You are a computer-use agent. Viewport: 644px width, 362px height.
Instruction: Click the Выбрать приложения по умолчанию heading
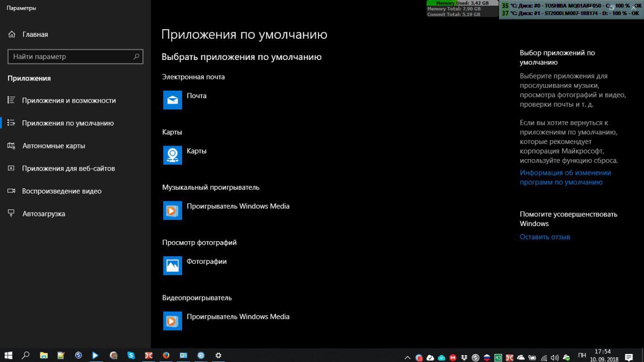(x=242, y=57)
